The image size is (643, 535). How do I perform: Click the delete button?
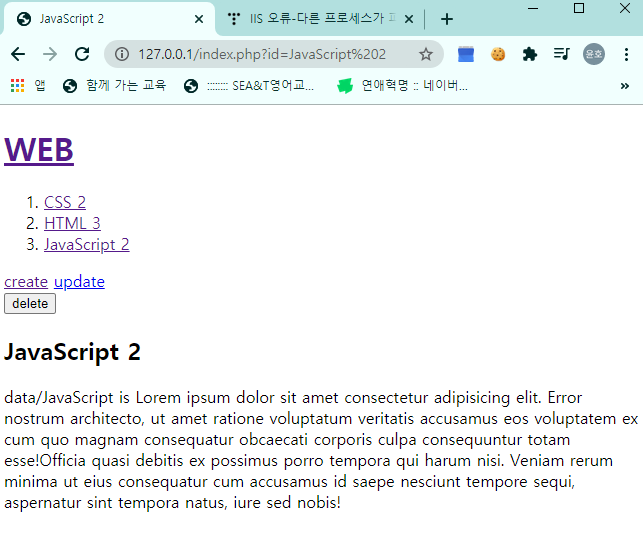30,304
